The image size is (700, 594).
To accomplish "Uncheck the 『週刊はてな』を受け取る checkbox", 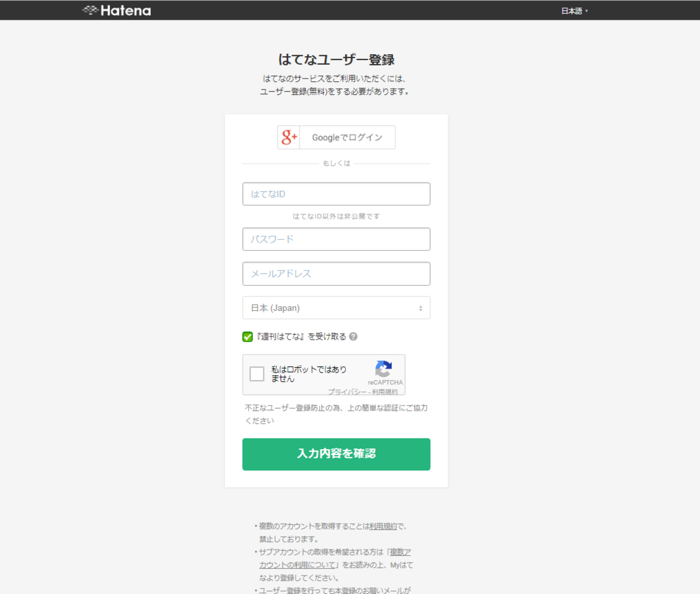I will [247, 337].
